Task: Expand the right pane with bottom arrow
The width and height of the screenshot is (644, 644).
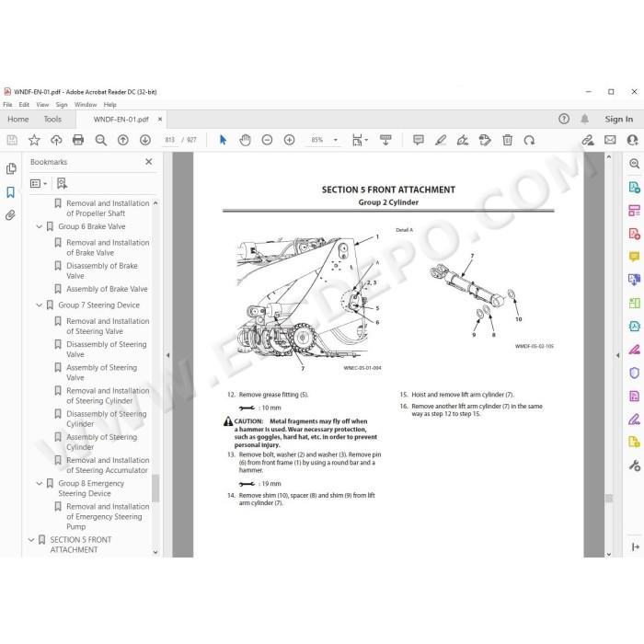Action: [x=635, y=546]
